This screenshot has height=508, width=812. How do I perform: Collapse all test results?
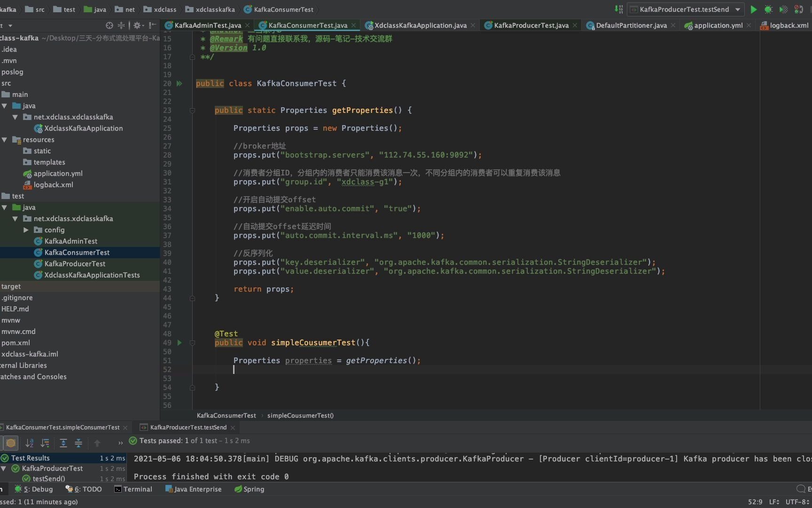(x=78, y=443)
